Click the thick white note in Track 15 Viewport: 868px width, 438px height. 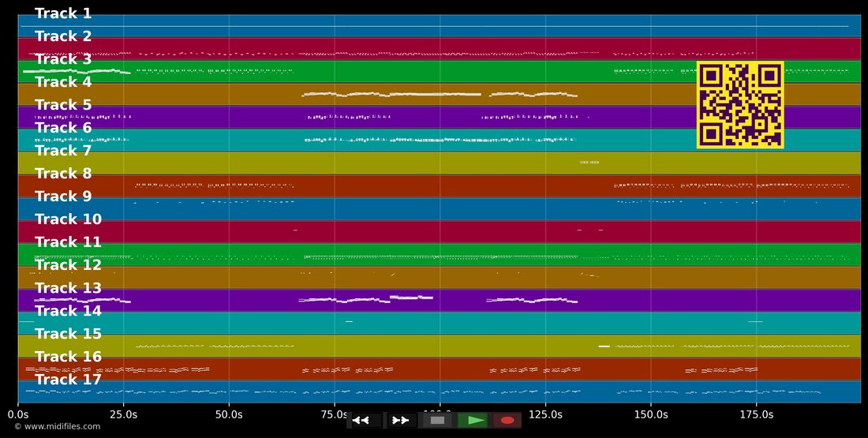coord(604,346)
